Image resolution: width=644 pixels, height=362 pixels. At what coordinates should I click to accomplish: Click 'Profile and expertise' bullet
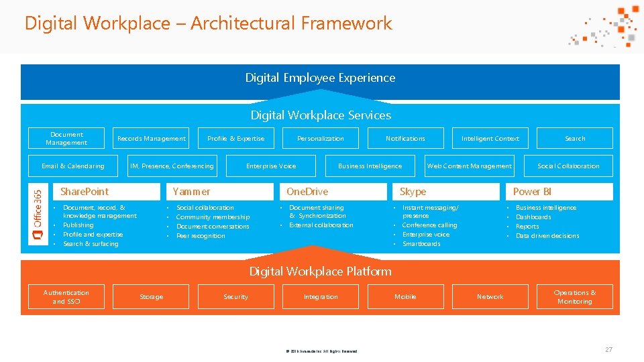click(x=93, y=235)
